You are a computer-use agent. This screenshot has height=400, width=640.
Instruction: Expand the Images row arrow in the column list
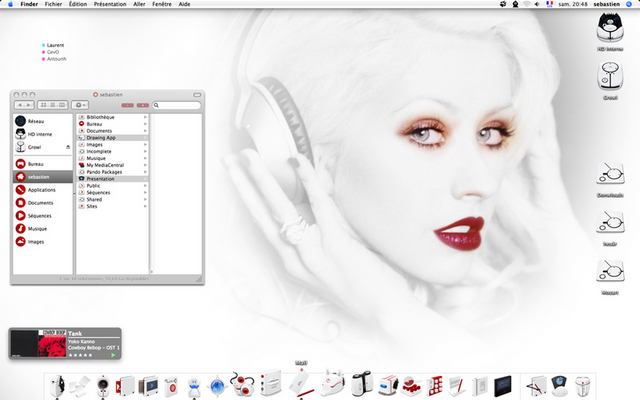[x=145, y=144]
